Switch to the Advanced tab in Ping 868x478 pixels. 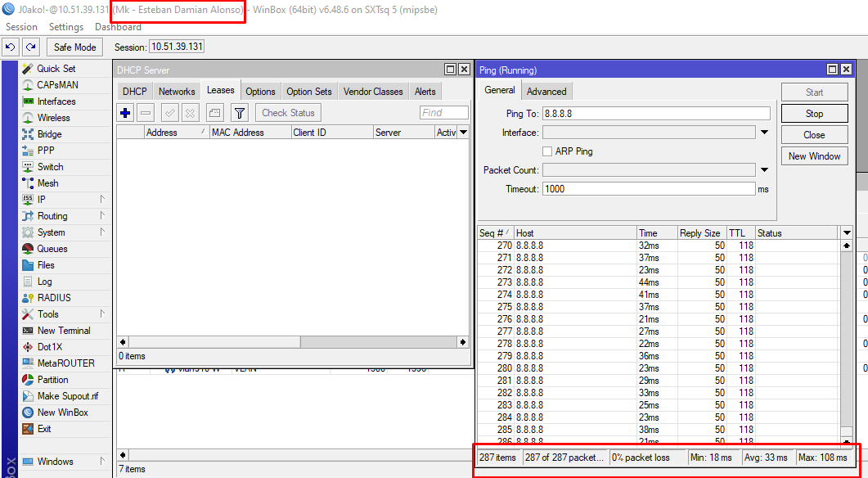[x=546, y=92]
